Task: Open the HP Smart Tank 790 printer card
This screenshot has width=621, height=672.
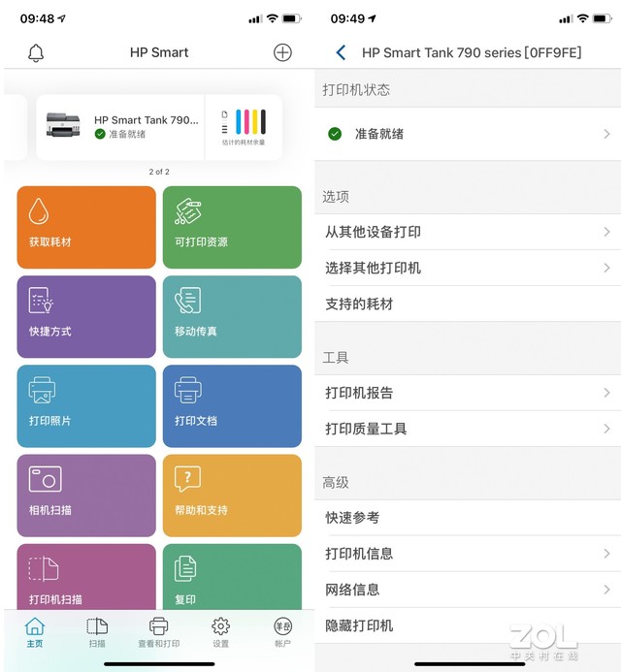Action: [x=120, y=127]
